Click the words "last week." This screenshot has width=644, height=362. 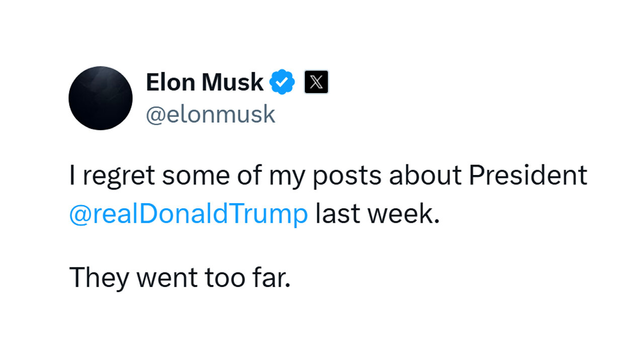pos(378,214)
